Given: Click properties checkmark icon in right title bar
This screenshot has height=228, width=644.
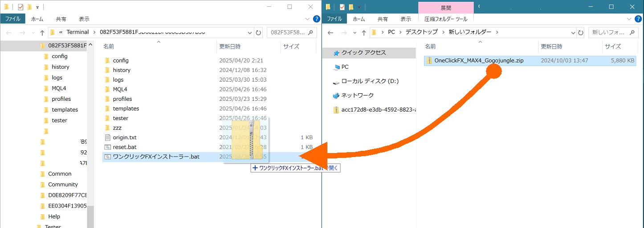Looking at the screenshot, I should (342, 7).
